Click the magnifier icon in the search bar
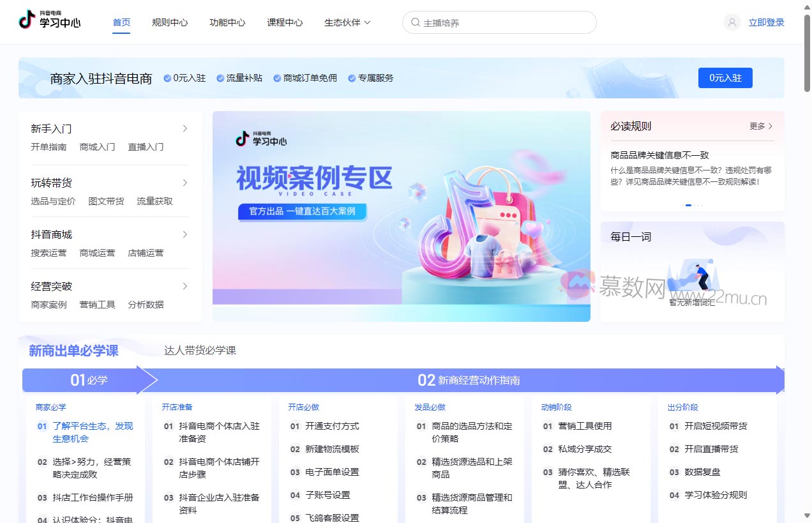The image size is (812, 523). pos(414,22)
